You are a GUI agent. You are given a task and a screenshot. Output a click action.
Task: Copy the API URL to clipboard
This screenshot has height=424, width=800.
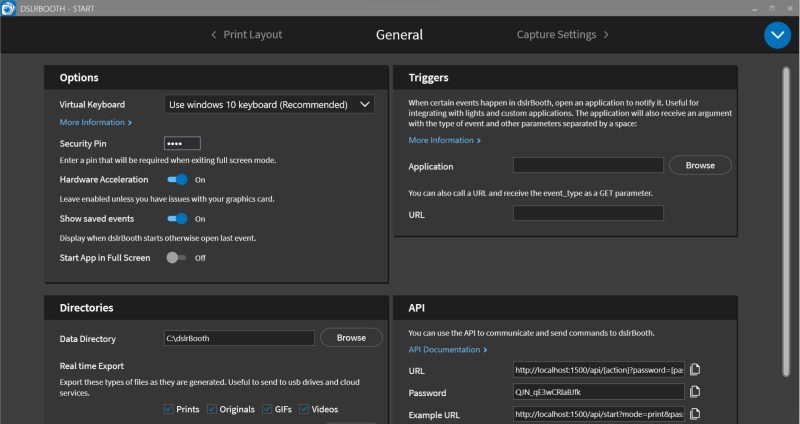(x=695, y=370)
